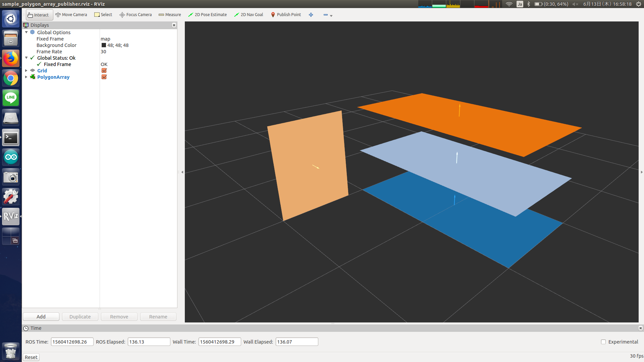644x362 pixels.
Task: Click the Displays panel monitor icon
Action: [26, 25]
